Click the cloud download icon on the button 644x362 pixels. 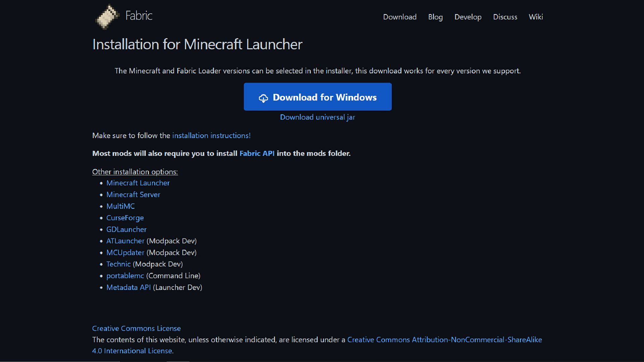click(x=263, y=98)
